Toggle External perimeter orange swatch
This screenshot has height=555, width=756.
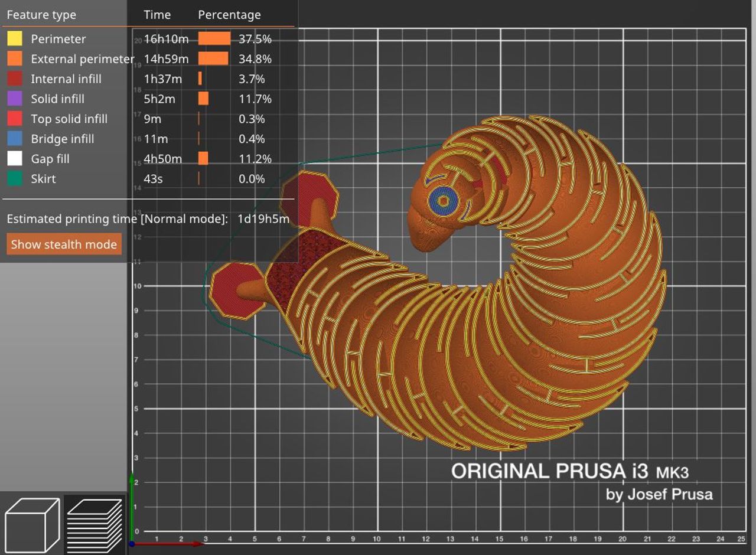(x=15, y=58)
